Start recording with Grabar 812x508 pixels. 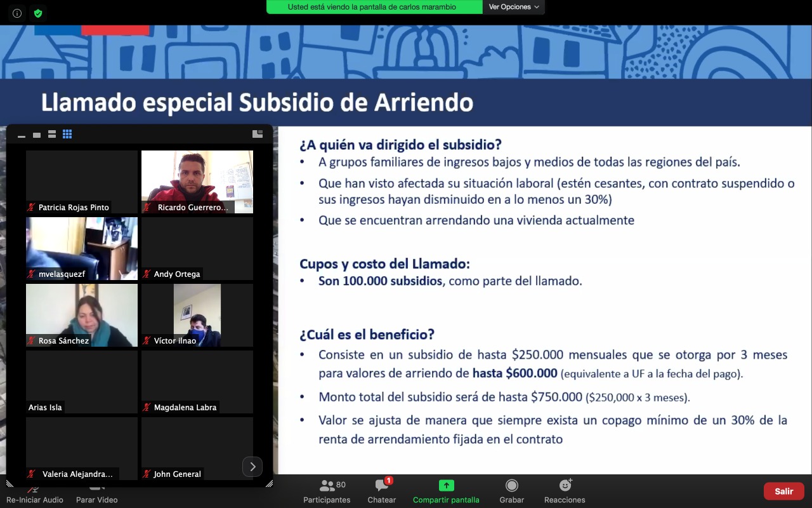coord(511,492)
